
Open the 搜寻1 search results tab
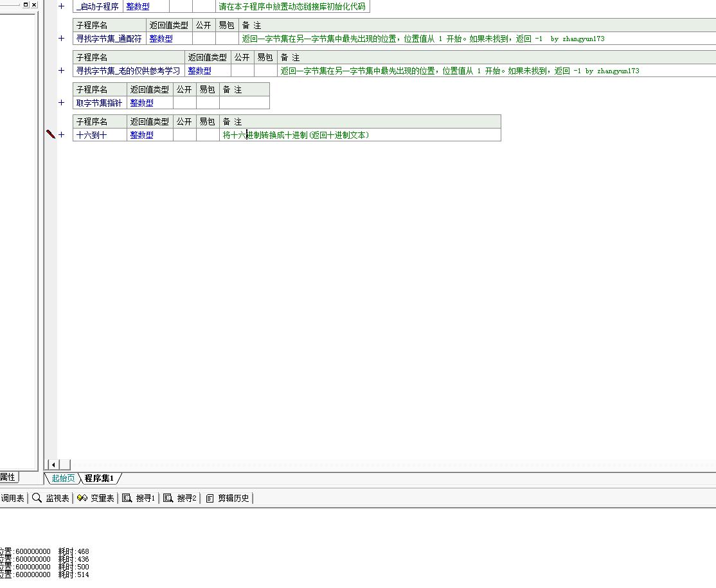tap(139, 498)
